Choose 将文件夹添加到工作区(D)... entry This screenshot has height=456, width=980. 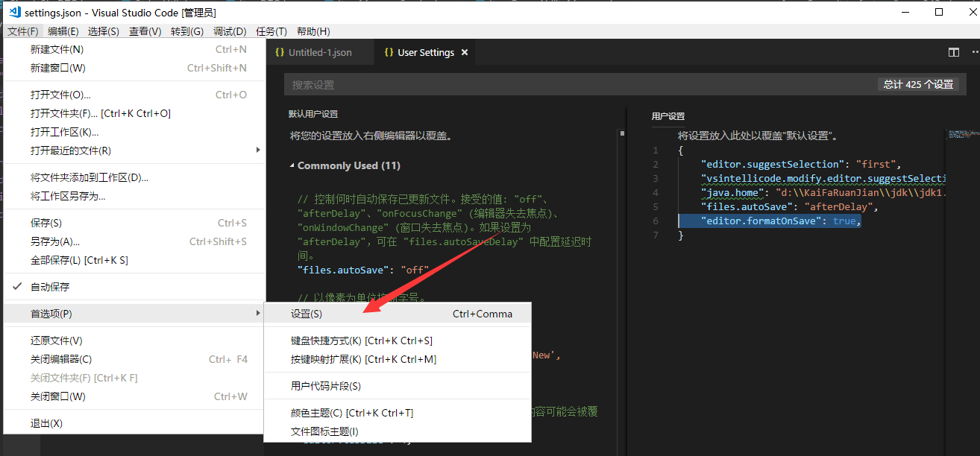tap(134, 177)
